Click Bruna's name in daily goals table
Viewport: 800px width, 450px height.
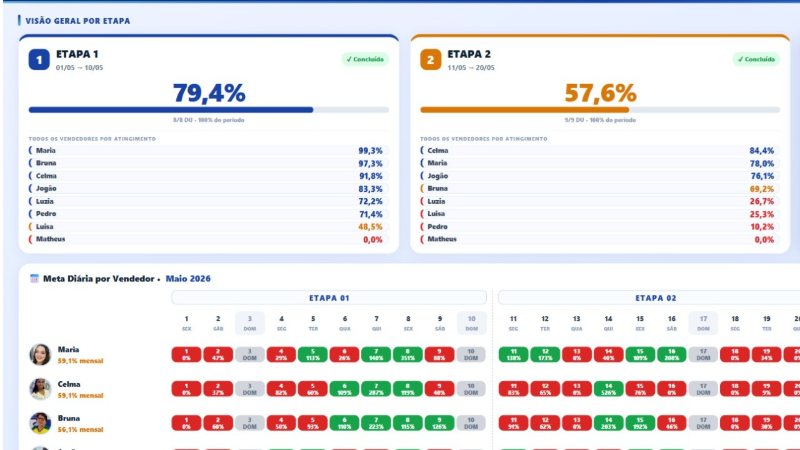pos(69,418)
